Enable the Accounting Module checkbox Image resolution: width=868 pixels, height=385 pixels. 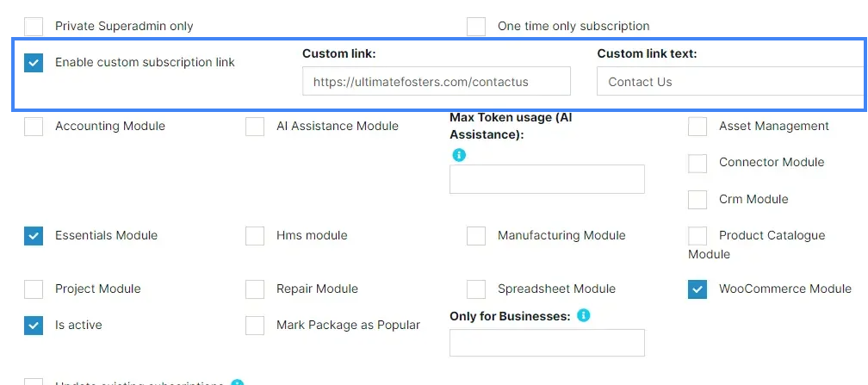(34, 127)
